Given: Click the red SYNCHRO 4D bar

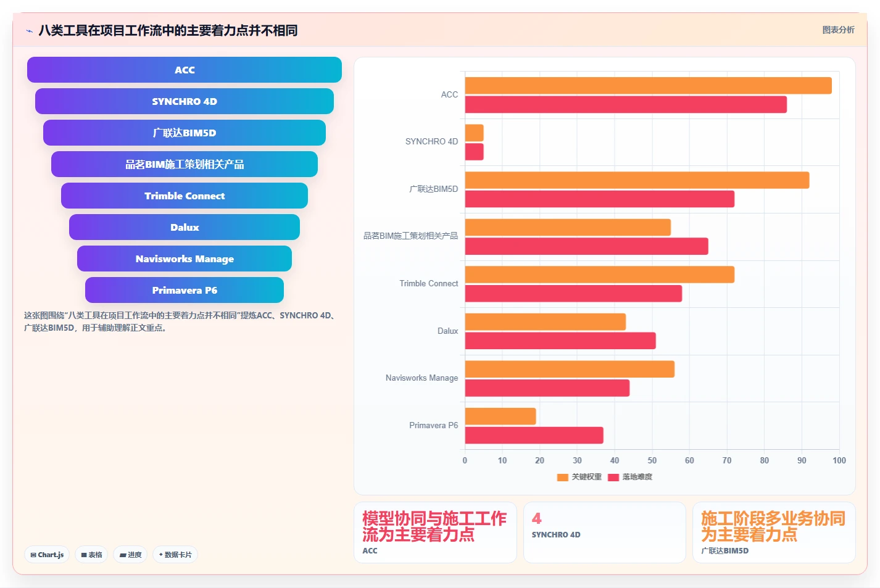Looking at the screenshot, I should click(x=474, y=152).
